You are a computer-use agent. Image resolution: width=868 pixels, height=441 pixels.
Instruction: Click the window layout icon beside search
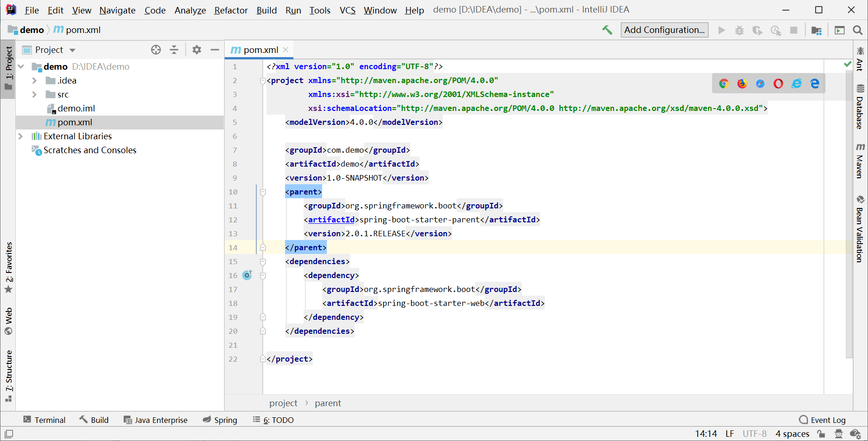(840, 30)
